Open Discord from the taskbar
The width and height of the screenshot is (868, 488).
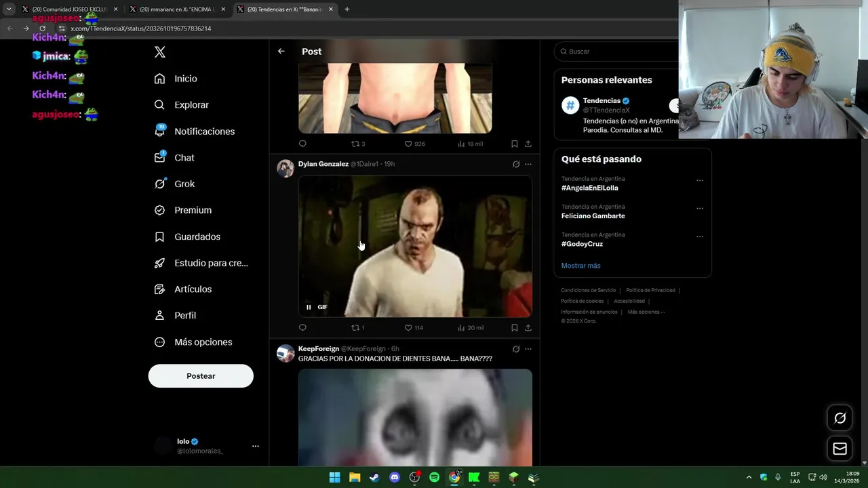[x=395, y=477]
